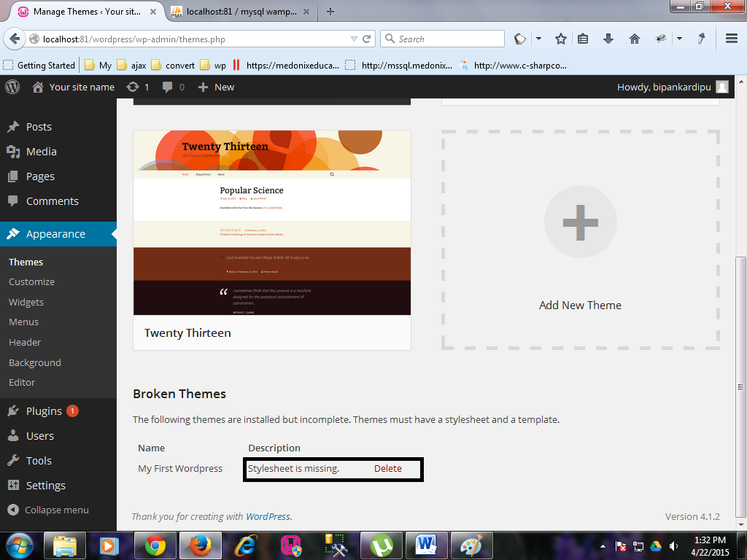Open Comments in the sidebar
The width and height of the screenshot is (747, 560).
(x=52, y=201)
